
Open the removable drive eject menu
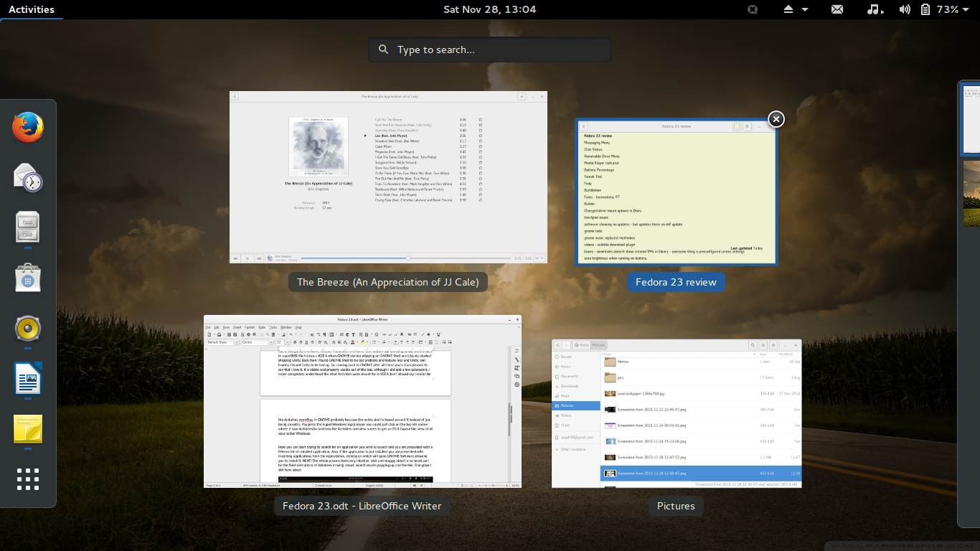click(794, 9)
